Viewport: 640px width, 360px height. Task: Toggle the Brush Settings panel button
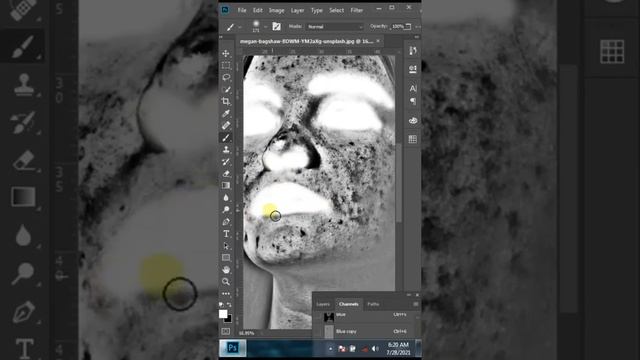click(x=276, y=27)
